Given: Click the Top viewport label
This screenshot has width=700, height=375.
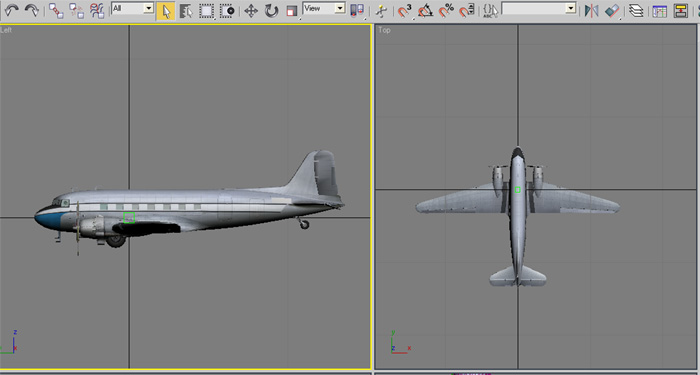Looking at the screenshot, I should point(384,30).
